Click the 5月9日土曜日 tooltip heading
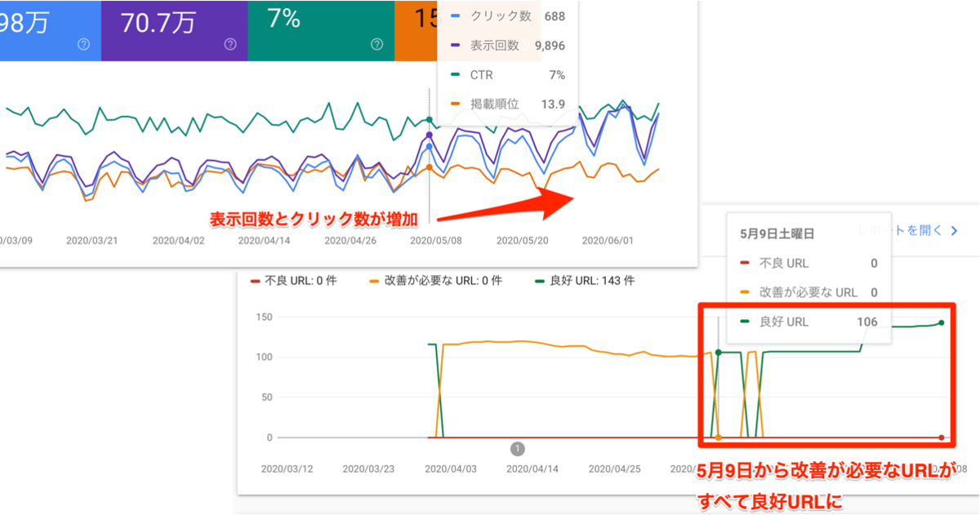980x515 pixels. point(777,233)
